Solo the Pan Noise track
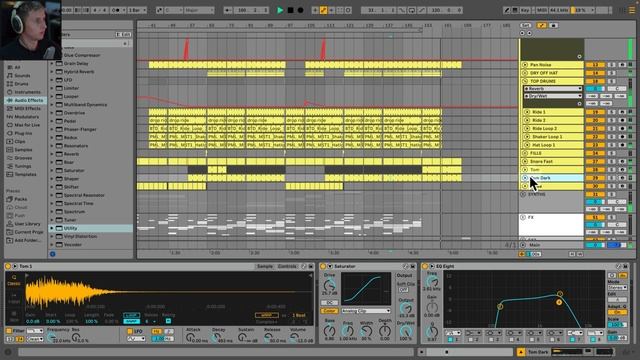The image size is (640, 360). (x=611, y=64)
